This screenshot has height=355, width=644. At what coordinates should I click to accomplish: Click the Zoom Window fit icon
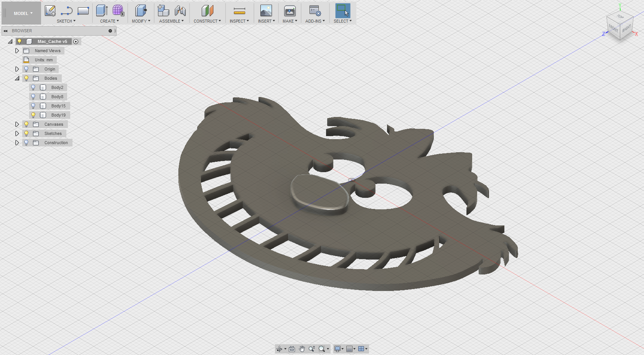[322, 349]
